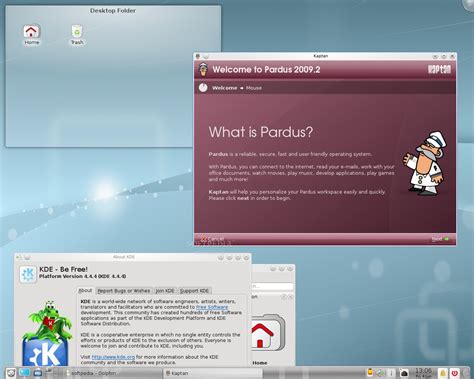Click the yellow device notifier tray icon
Image resolution: width=474 pixels, height=379 pixels.
tap(370, 372)
